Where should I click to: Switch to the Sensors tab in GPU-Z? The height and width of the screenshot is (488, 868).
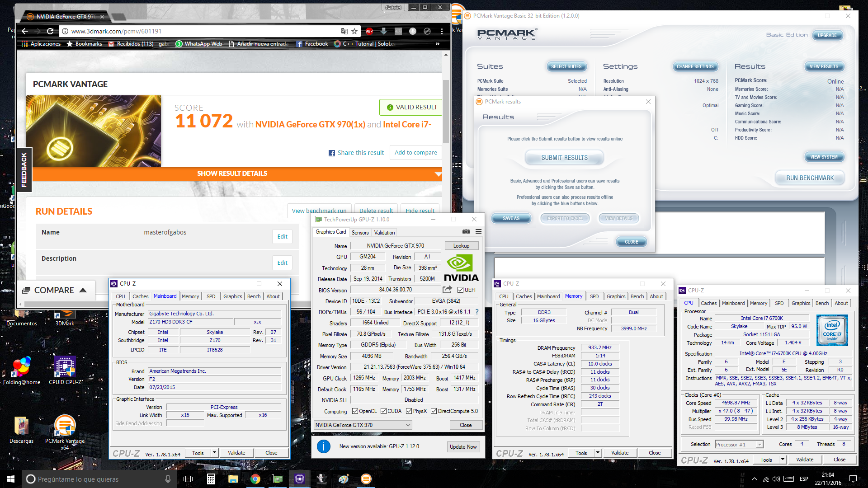(x=360, y=232)
